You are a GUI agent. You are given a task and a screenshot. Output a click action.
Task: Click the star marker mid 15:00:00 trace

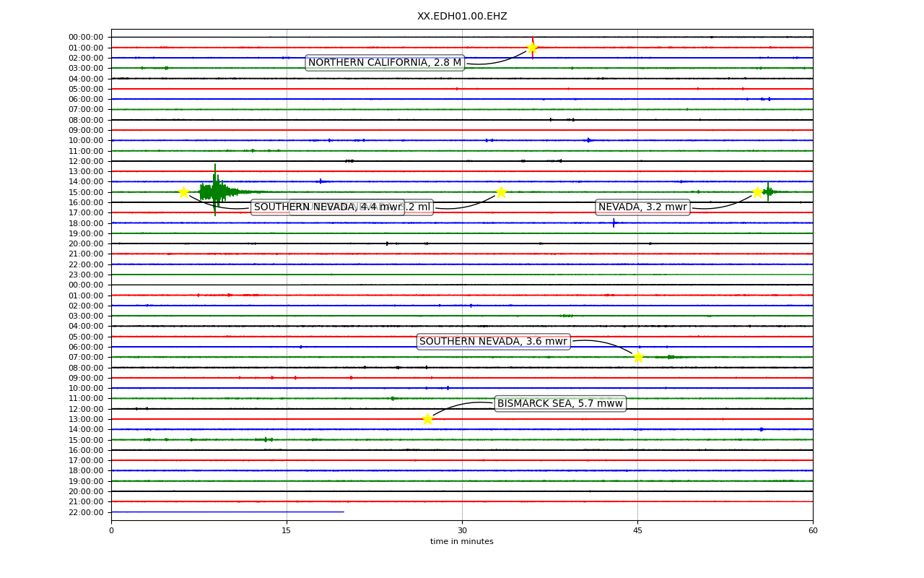[x=501, y=192]
